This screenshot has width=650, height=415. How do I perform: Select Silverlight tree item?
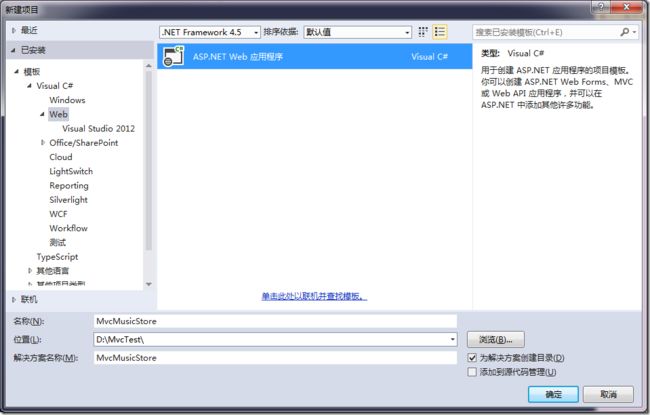coord(68,199)
